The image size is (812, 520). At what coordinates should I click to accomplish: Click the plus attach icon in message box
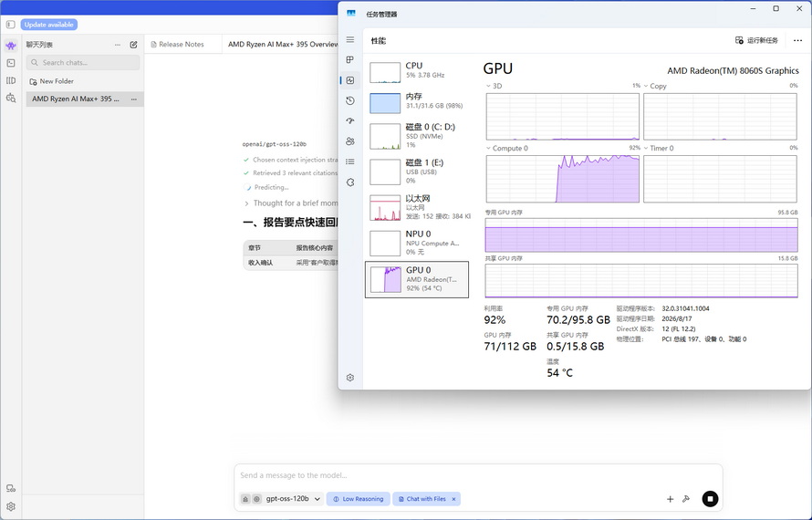coord(670,499)
